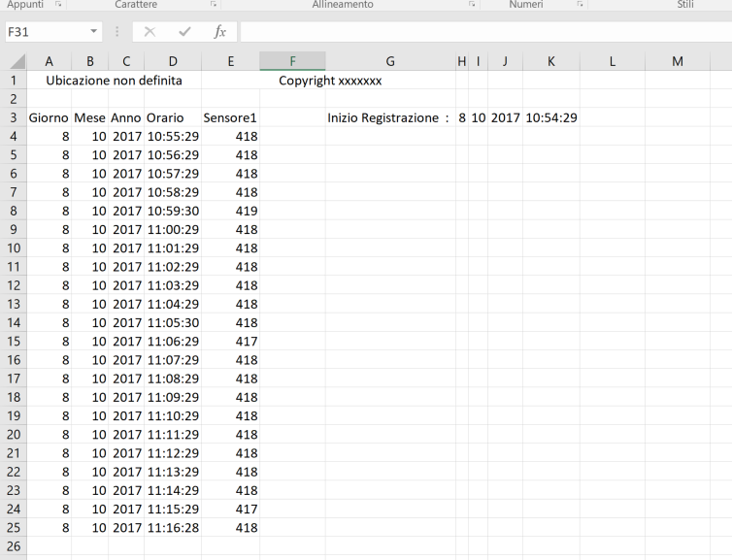Select column K header

point(551,61)
